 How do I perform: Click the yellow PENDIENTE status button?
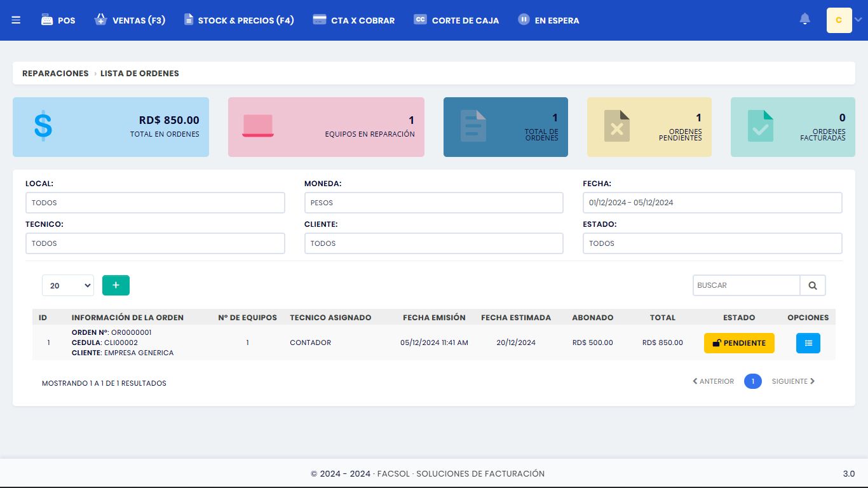pyautogui.click(x=739, y=343)
